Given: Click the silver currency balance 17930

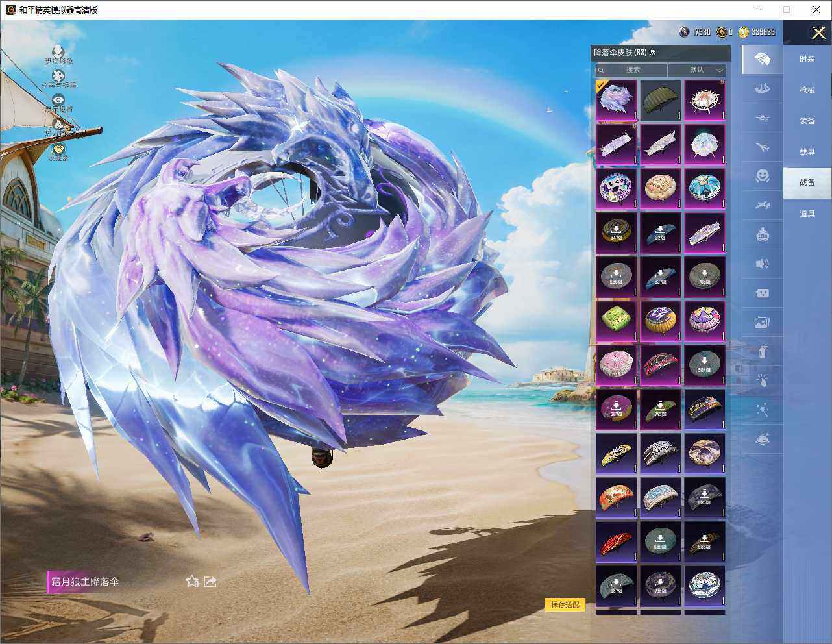Looking at the screenshot, I should [x=695, y=32].
